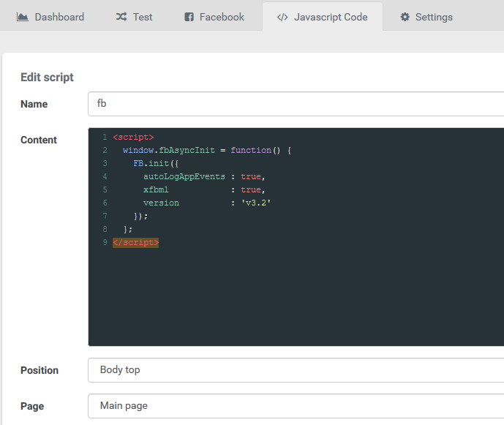Go to the Settings tab
Viewport: 504px width, 425px height.
tap(426, 17)
